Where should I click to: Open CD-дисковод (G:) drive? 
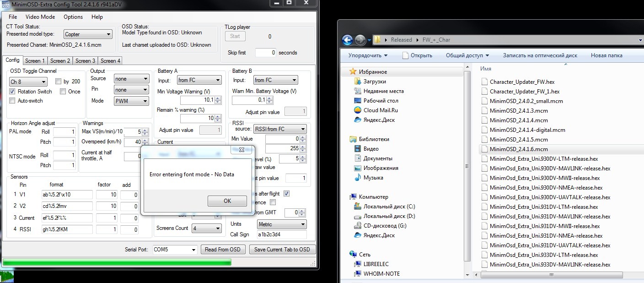[385, 226]
